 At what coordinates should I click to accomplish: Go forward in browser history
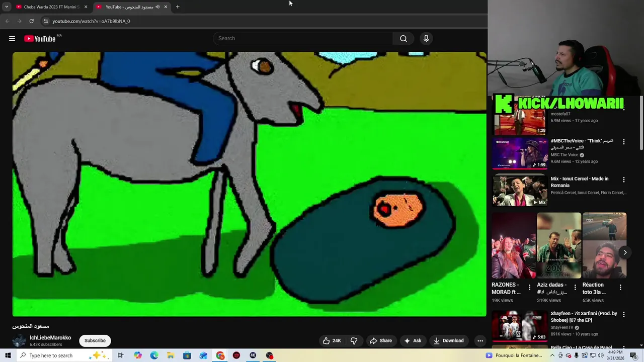click(x=19, y=21)
